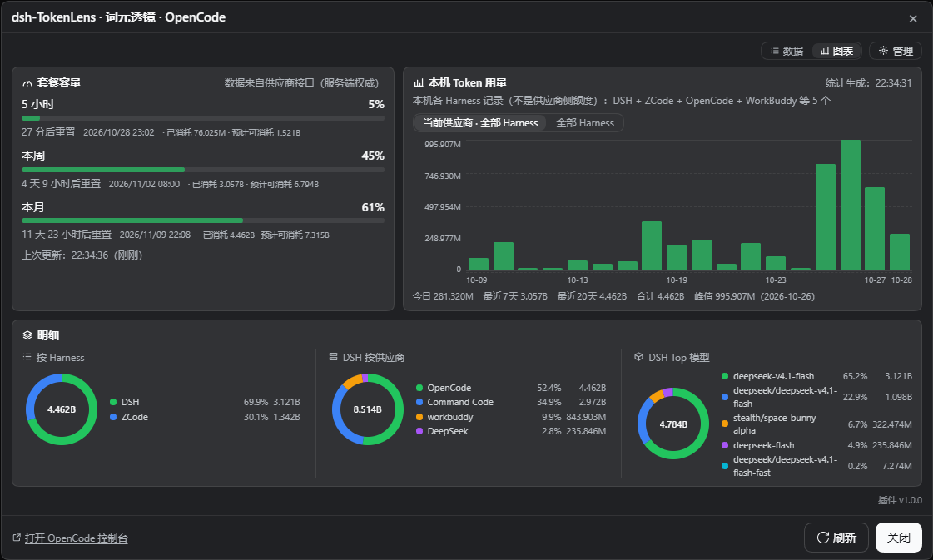Click the cyan deepseek-v4.1-flash-fast legend dot
This screenshot has height=560, width=933.
tap(725, 466)
